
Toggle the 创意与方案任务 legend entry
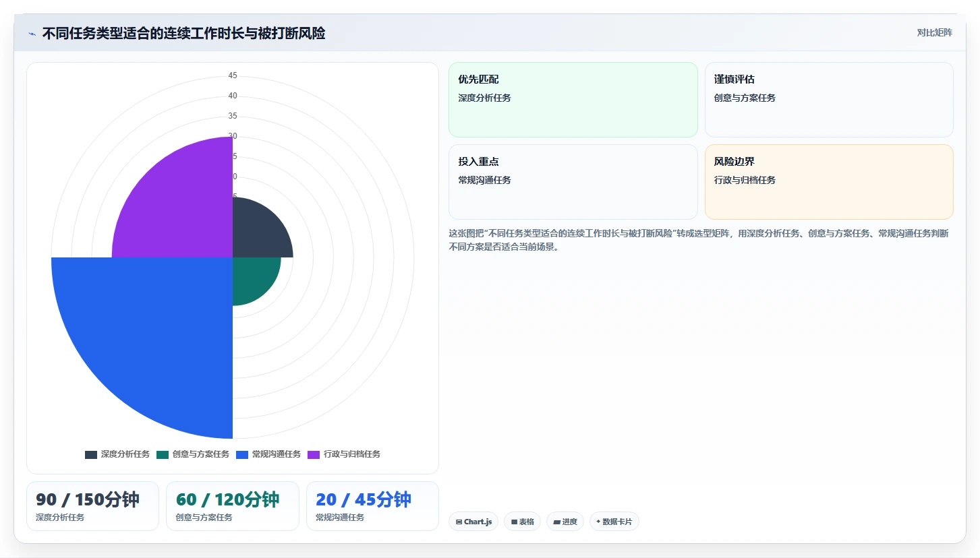tap(193, 454)
